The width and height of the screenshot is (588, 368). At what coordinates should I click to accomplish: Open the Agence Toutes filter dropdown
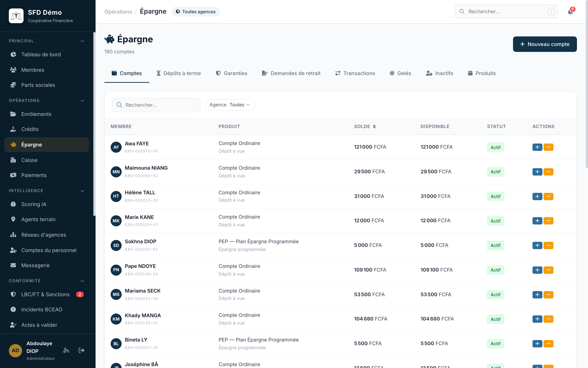tap(230, 105)
